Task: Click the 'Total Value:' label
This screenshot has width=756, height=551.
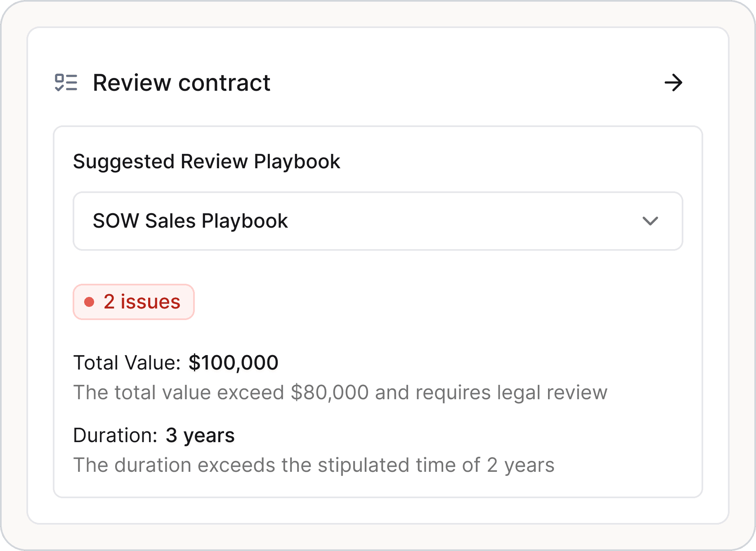Action: [127, 363]
